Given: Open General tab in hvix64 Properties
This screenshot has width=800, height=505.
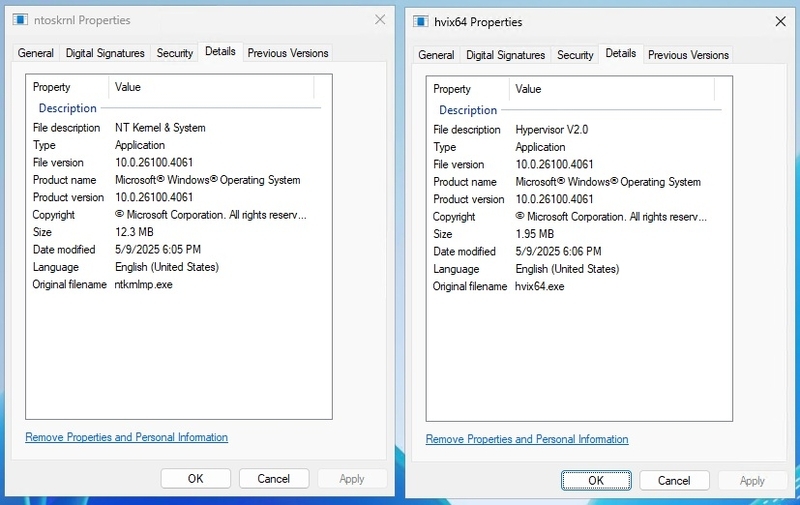Looking at the screenshot, I should [436, 55].
